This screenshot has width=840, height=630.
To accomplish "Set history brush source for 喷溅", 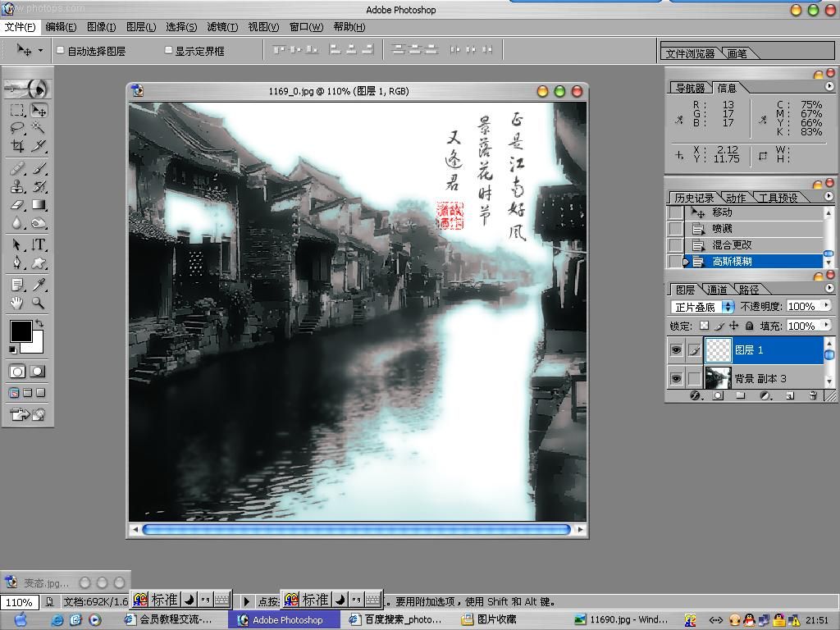I will [x=676, y=229].
